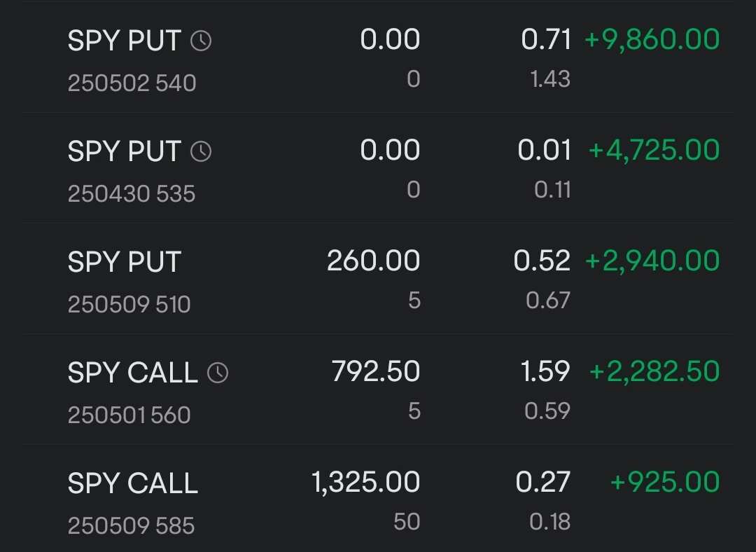This screenshot has width=756, height=552.
Task: Select the +2,940.00 profit value
Action: [652, 261]
